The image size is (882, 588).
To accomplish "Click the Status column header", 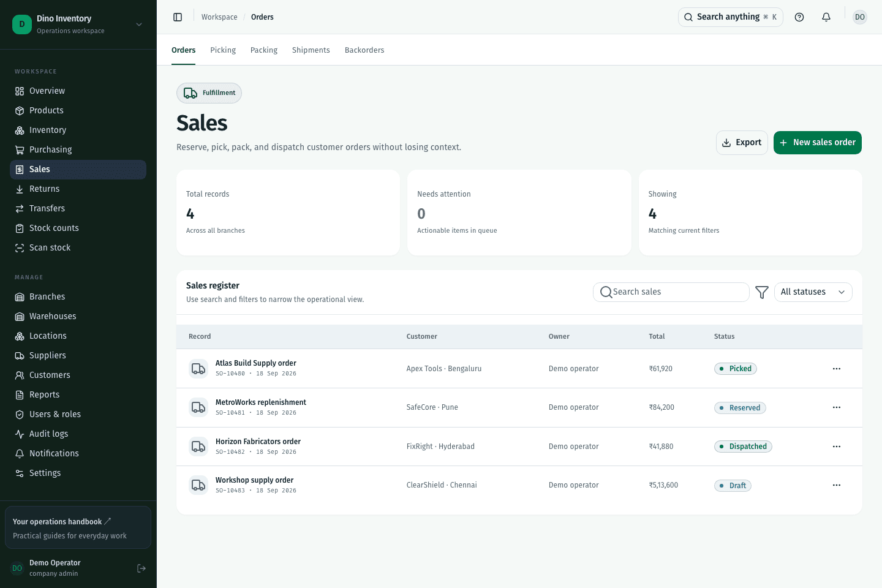I will tap(724, 337).
